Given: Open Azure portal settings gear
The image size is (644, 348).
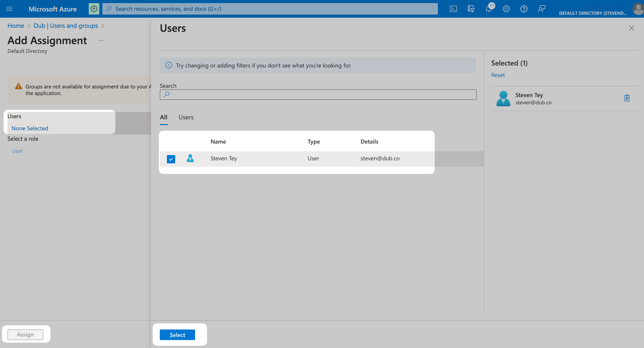Looking at the screenshot, I should (x=506, y=9).
